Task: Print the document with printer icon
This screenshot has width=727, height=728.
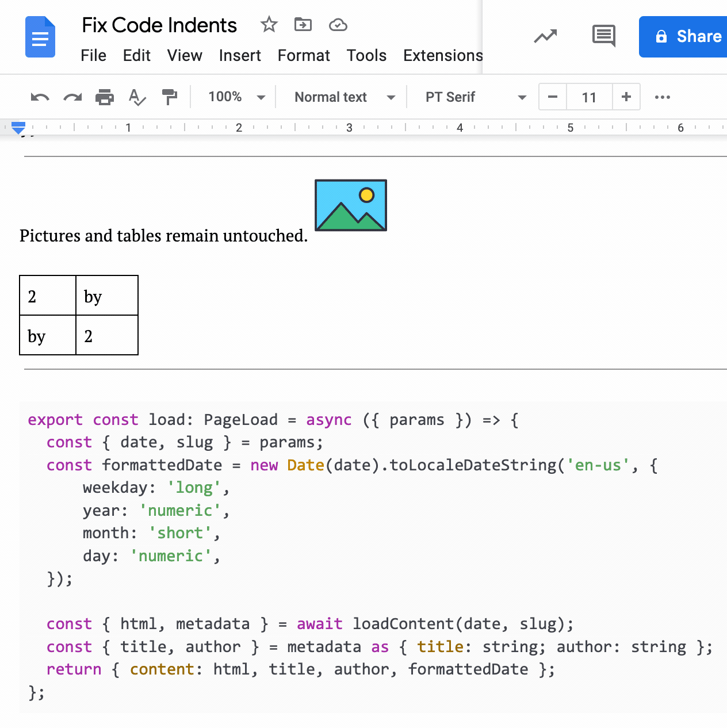Action: [105, 97]
